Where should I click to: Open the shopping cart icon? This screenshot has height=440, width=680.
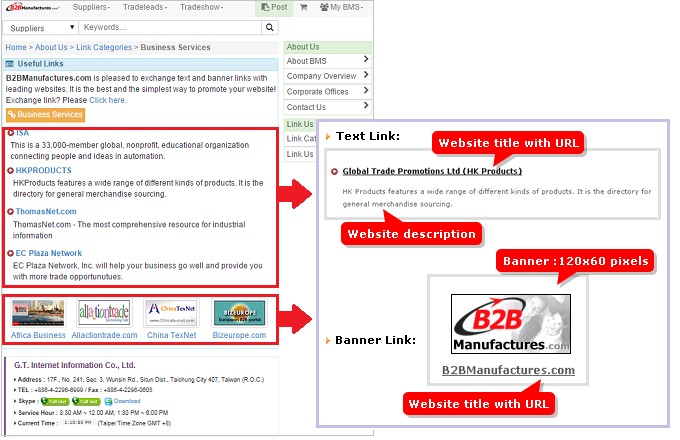[x=304, y=7]
